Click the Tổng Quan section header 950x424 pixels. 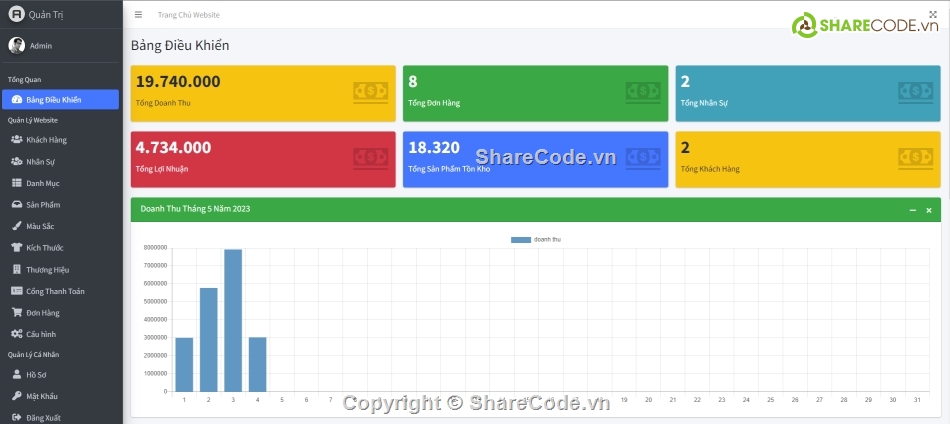coord(24,79)
